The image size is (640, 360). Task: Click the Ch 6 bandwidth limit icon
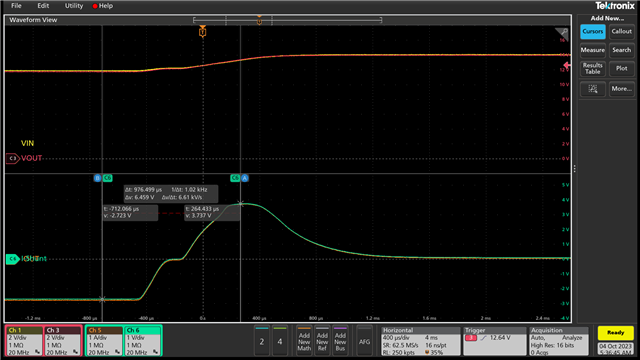156,352
